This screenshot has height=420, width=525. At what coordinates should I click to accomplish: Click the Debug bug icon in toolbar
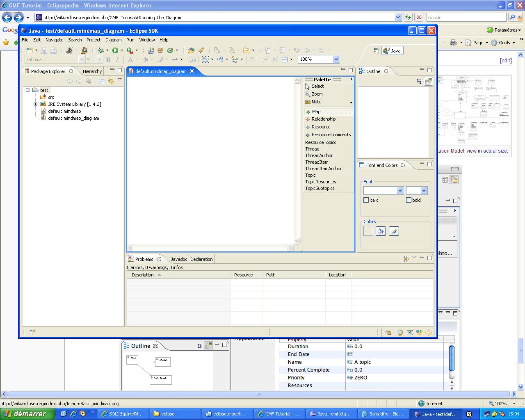coord(100,50)
